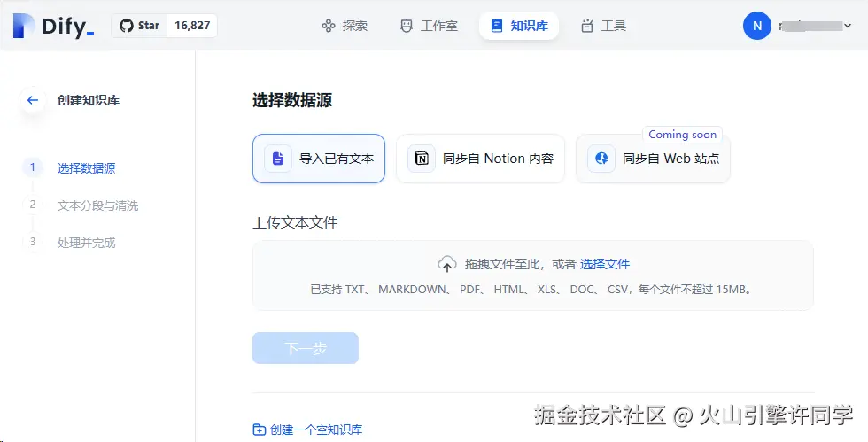Click the file upload drop area

click(533, 275)
